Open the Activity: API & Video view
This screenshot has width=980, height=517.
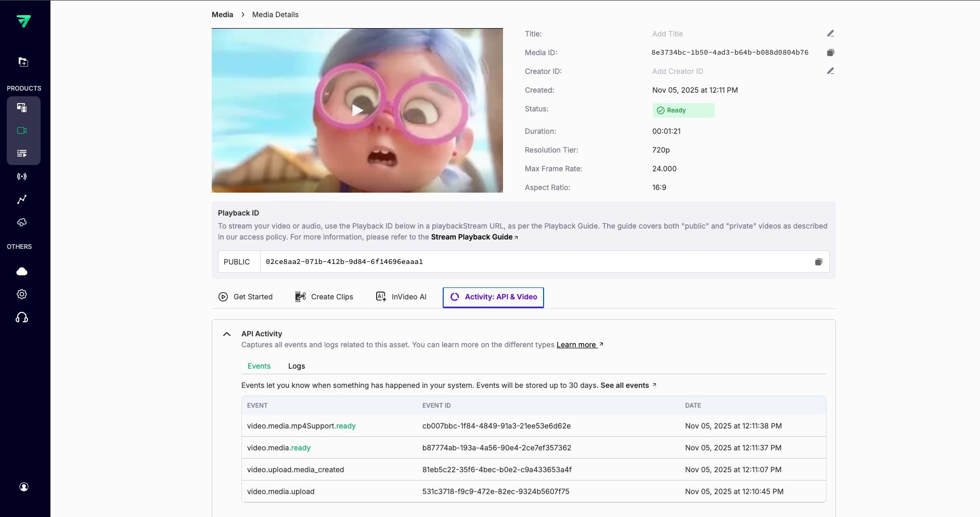tap(493, 297)
